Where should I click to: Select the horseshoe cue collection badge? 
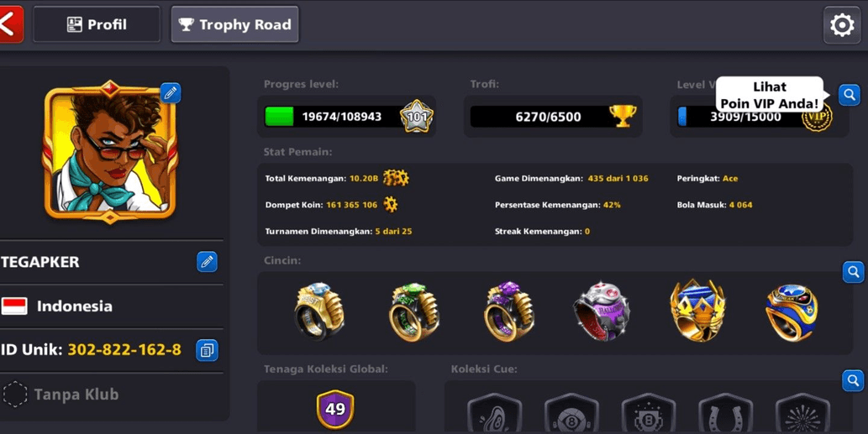pos(725,415)
